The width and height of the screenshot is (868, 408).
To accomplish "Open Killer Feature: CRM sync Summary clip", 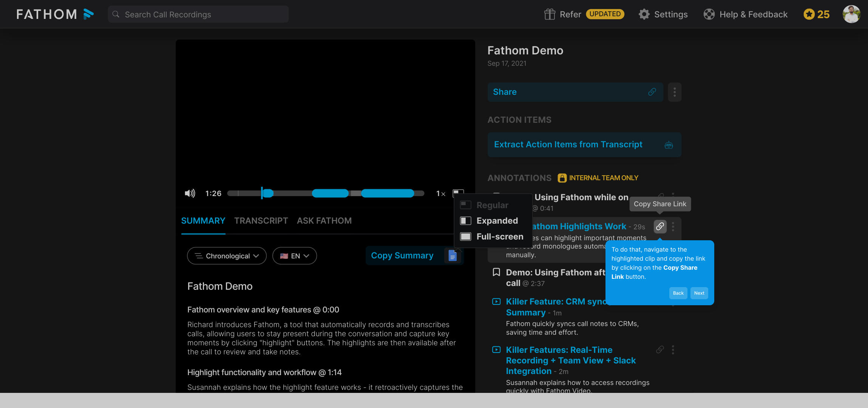I will [x=556, y=307].
